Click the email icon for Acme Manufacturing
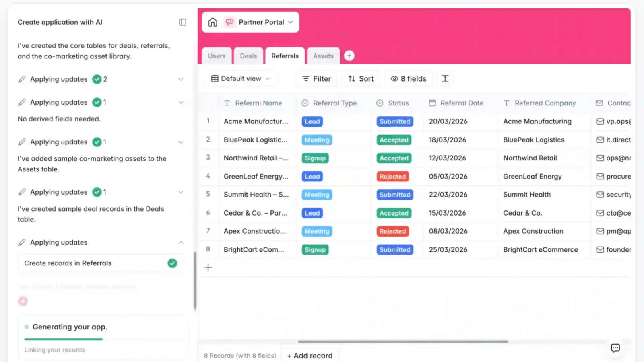The height and width of the screenshot is (362, 644). [x=600, y=121]
